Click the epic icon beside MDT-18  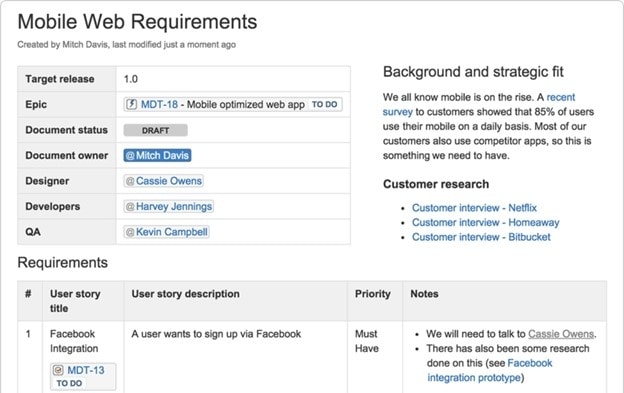coord(131,105)
